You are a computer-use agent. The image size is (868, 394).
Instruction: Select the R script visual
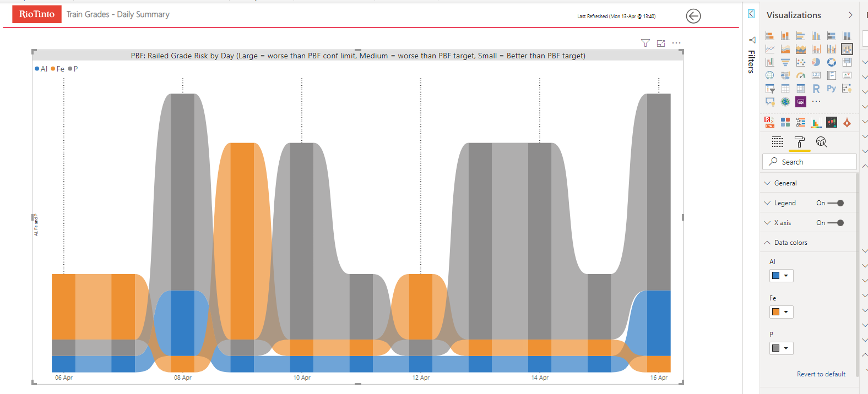tap(816, 89)
